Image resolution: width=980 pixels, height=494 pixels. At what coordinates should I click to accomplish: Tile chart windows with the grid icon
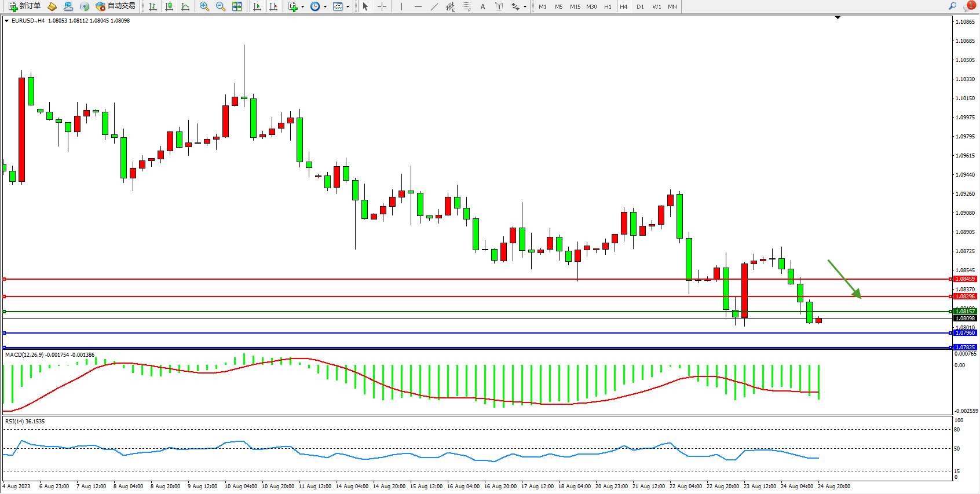coord(237,6)
